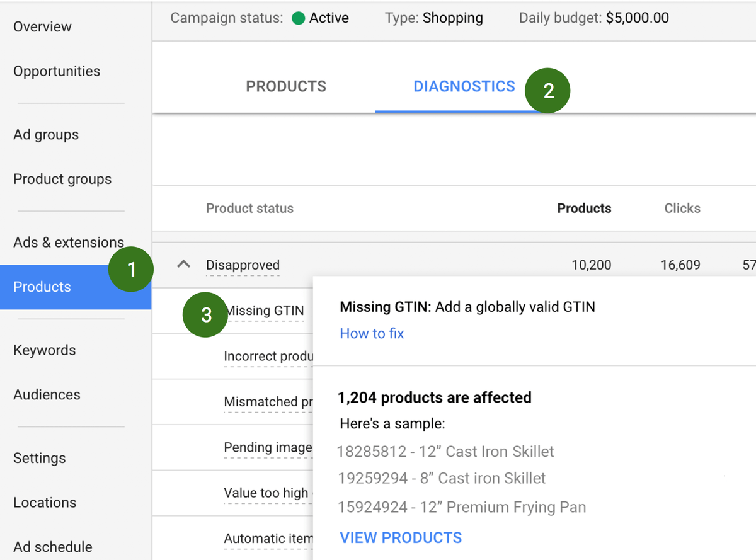Click the Disapproved status label
Screen dimensions: 756x560
click(x=243, y=265)
